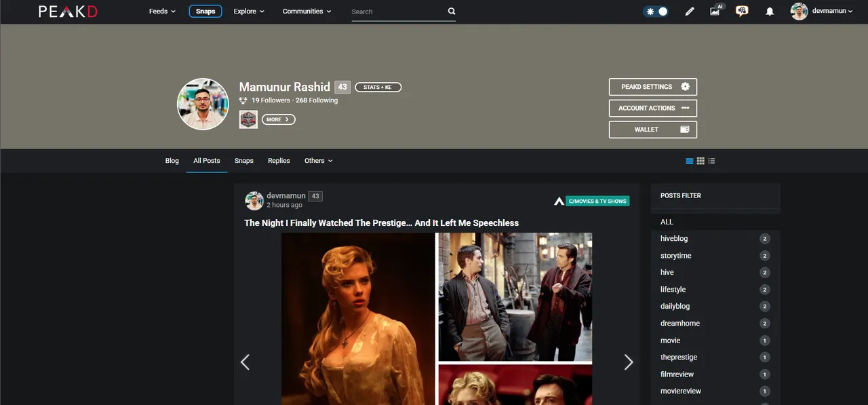Select the card list view icon

690,161
